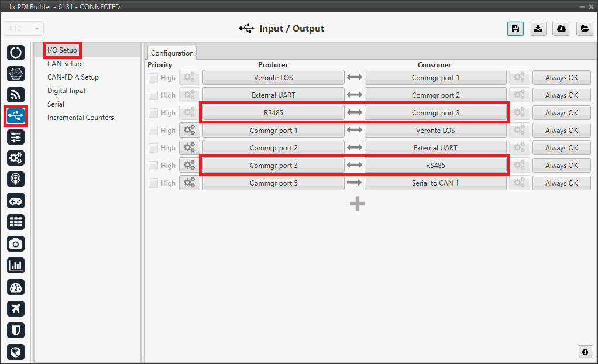Image resolution: width=598 pixels, height=364 pixels.
Task: Click the gamepad icon in the sidebar
Action: click(16, 201)
